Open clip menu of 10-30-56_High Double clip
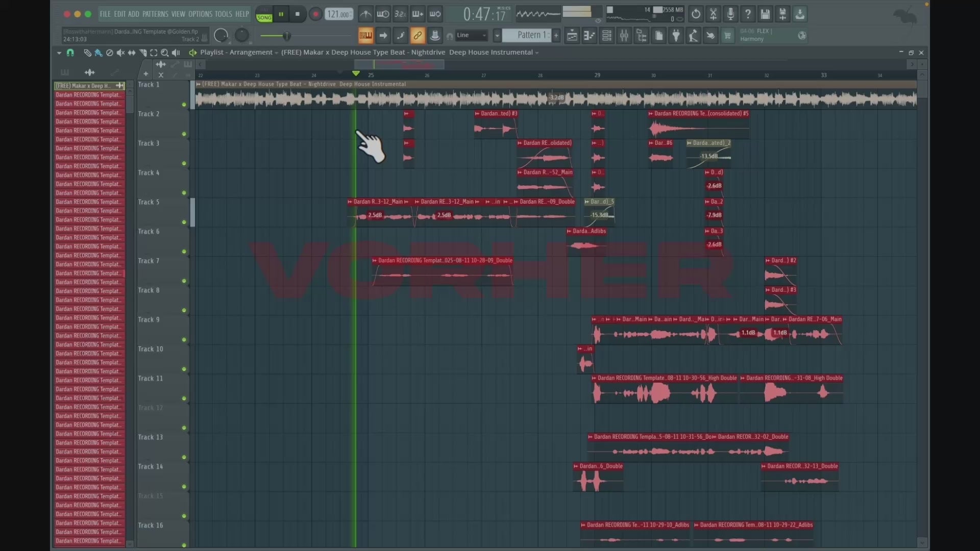 coord(594,378)
